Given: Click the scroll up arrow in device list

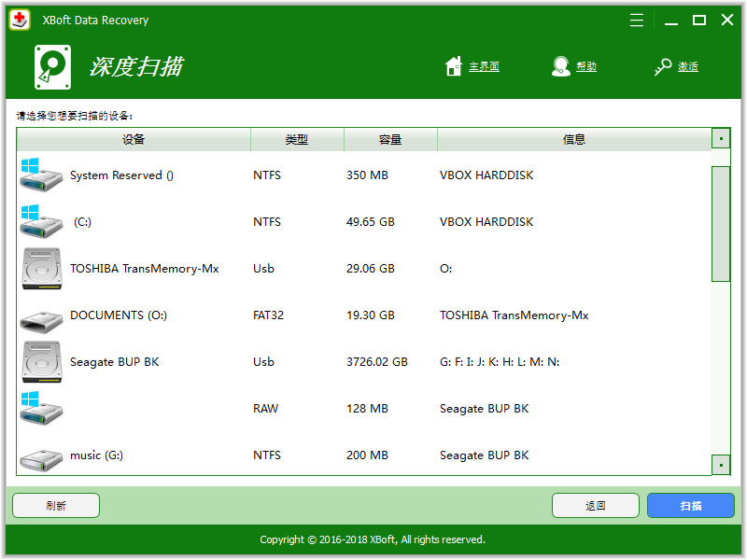Looking at the screenshot, I should point(721,138).
